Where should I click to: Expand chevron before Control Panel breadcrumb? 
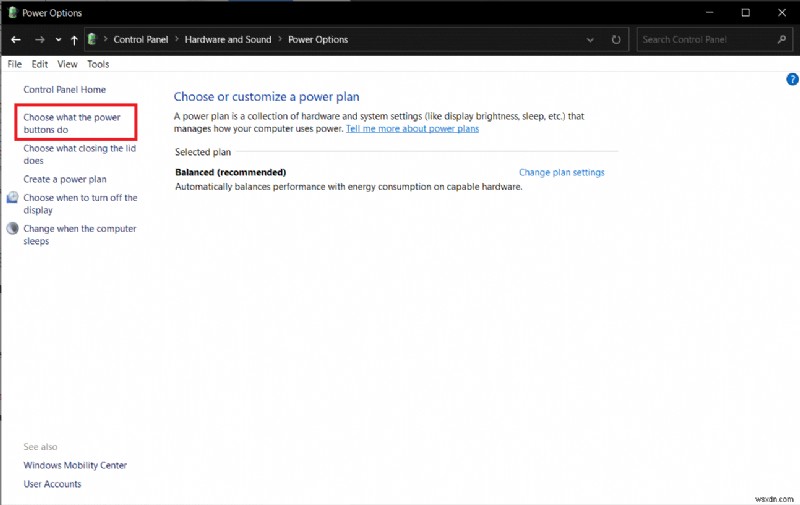tap(105, 39)
